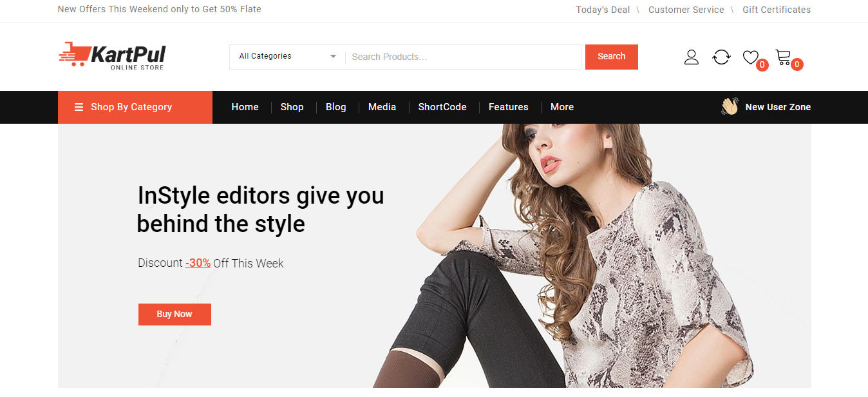Open the All Categories dropdown
This screenshot has width=868, height=397.
287,57
